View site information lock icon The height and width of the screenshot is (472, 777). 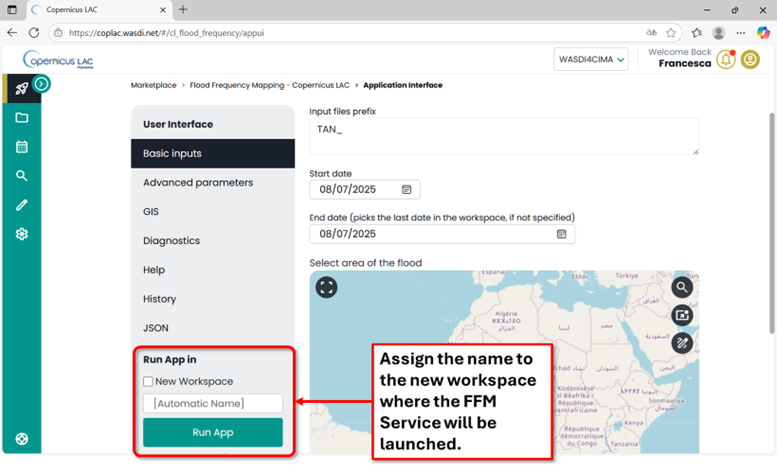pos(58,33)
